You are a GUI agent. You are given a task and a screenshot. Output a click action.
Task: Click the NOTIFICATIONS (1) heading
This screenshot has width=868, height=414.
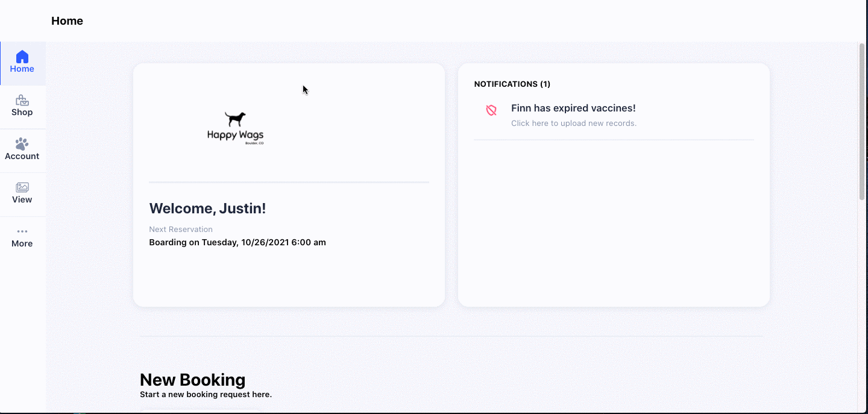click(x=512, y=84)
